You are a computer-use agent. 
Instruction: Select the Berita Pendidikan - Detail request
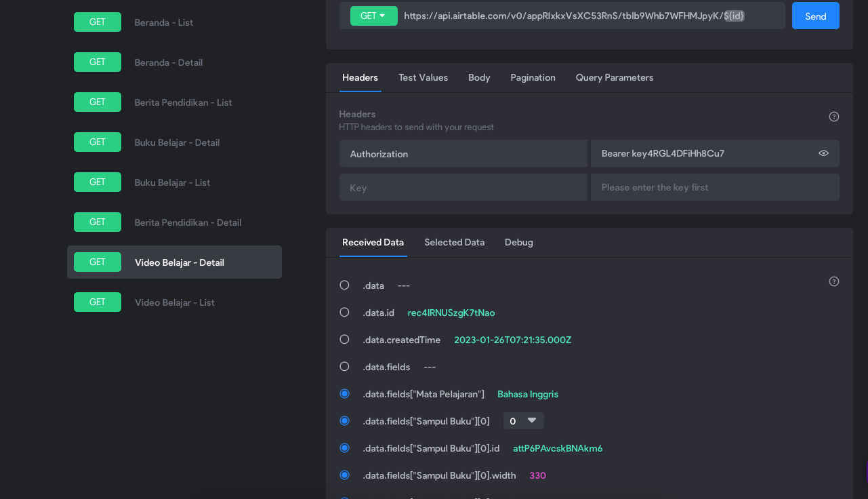(174, 222)
